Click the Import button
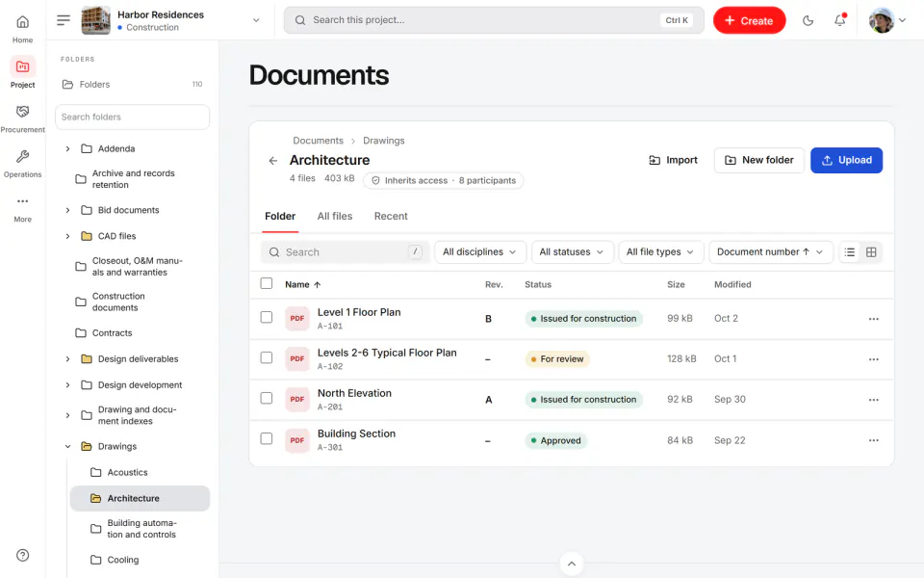The width and height of the screenshot is (924, 578). pyautogui.click(x=673, y=161)
